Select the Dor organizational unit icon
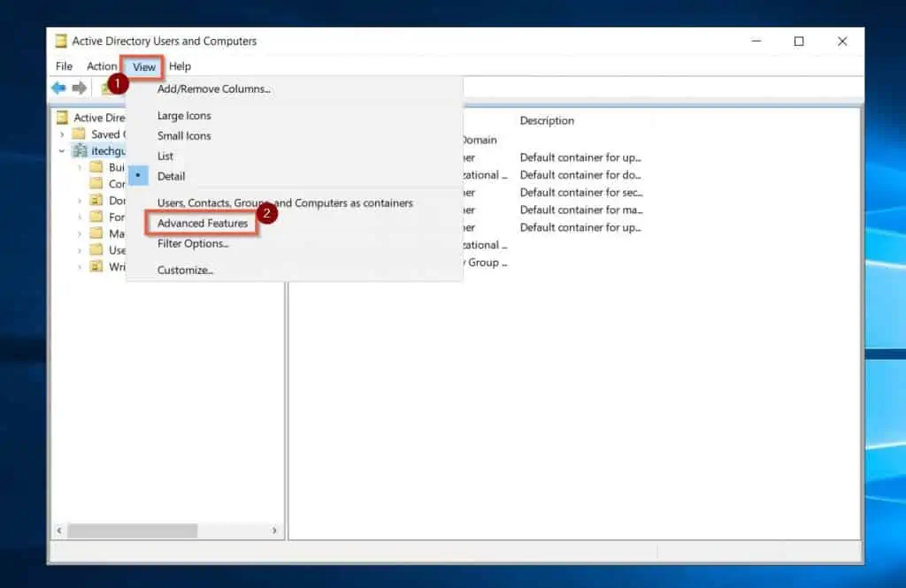906x588 pixels. (x=96, y=201)
